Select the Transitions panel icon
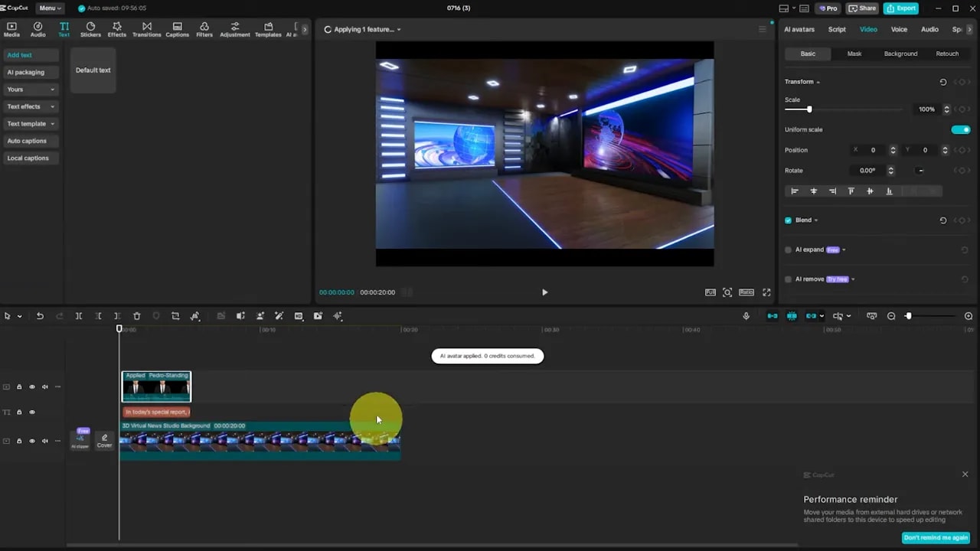The height and width of the screenshot is (551, 980). point(146,28)
